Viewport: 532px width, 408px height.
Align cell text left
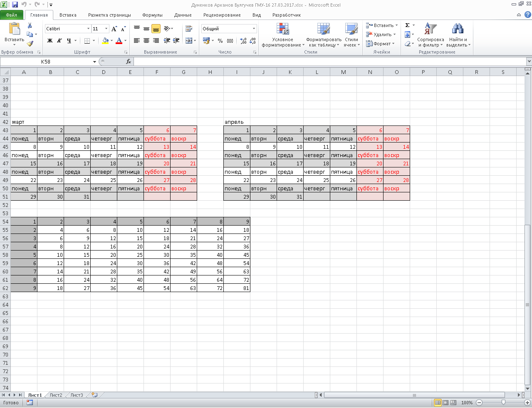(x=137, y=41)
